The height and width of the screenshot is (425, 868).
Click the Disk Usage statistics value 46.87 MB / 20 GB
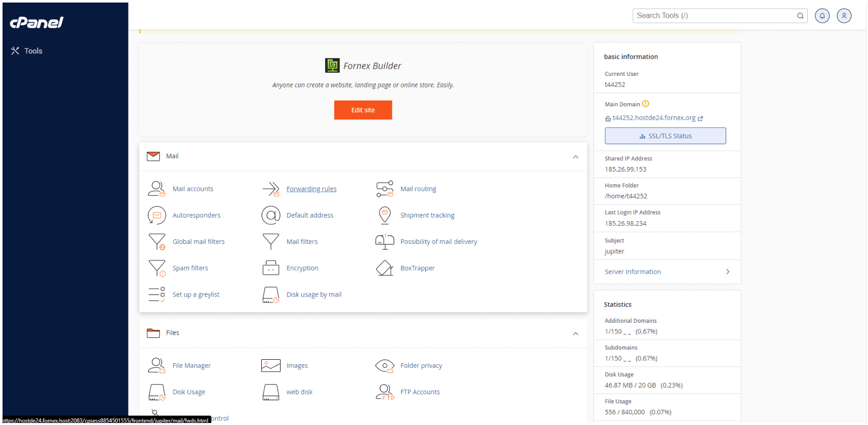click(630, 386)
